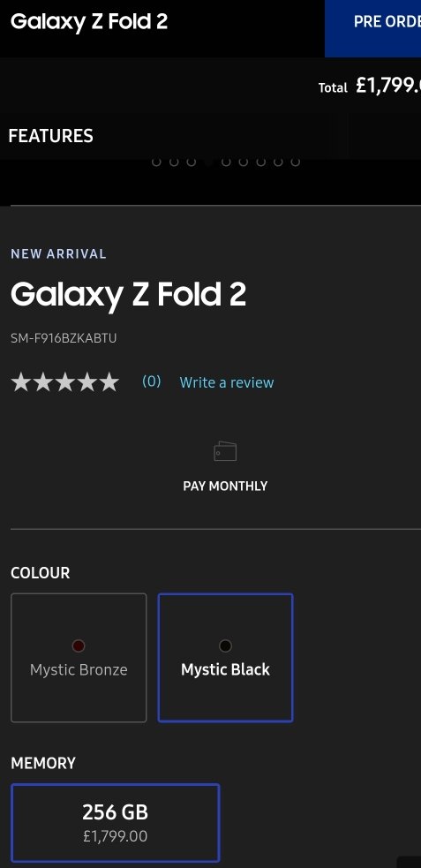Screen dimensions: 421x868
Task: Click the Galaxy Z Fold 2 header title
Action: pos(89,22)
